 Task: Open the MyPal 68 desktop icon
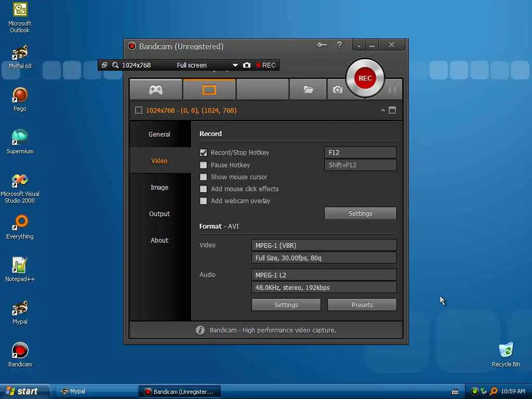pos(20,57)
